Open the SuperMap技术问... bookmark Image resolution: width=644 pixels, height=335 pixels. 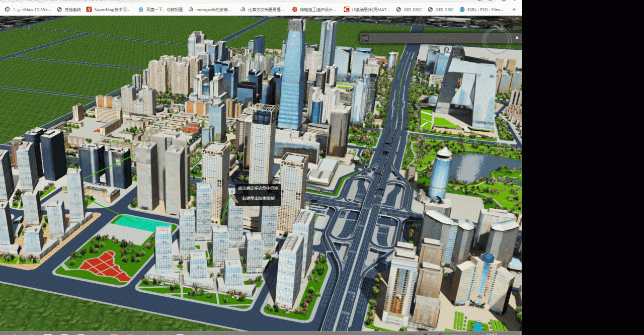pos(109,10)
